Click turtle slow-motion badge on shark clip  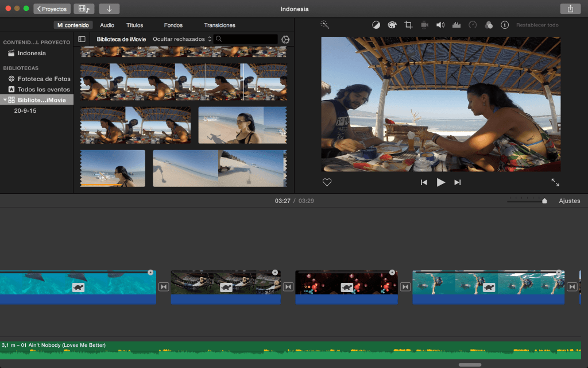pyautogui.click(x=78, y=287)
